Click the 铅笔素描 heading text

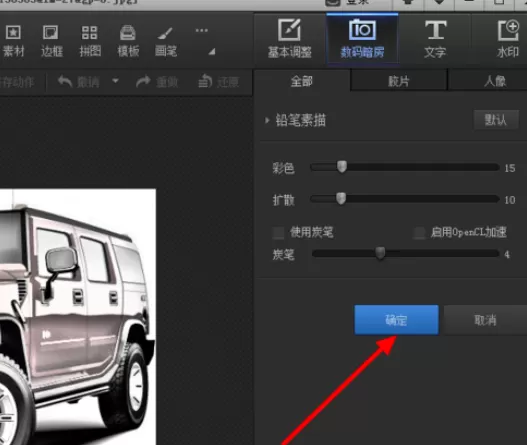301,120
